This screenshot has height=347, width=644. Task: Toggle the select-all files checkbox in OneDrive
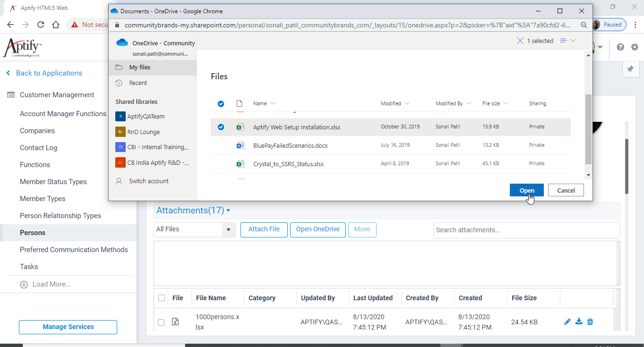pyautogui.click(x=221, y=104)
